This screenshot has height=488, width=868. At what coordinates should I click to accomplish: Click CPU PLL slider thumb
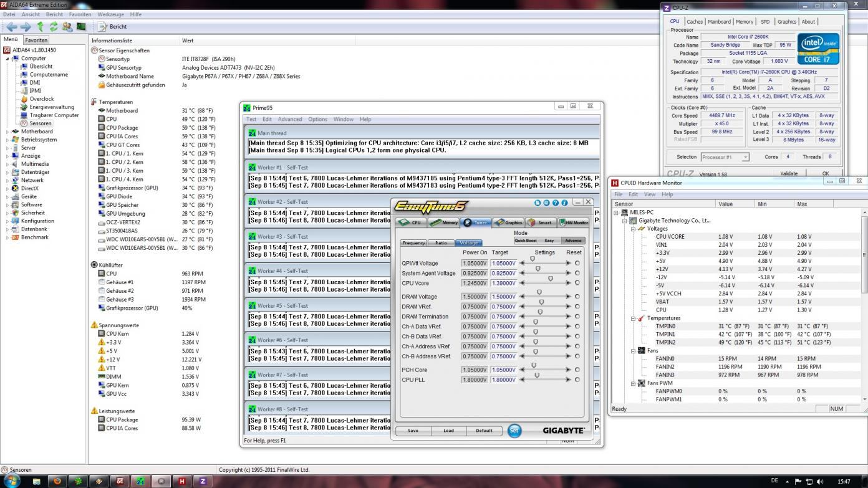click(x=537, y=375)
